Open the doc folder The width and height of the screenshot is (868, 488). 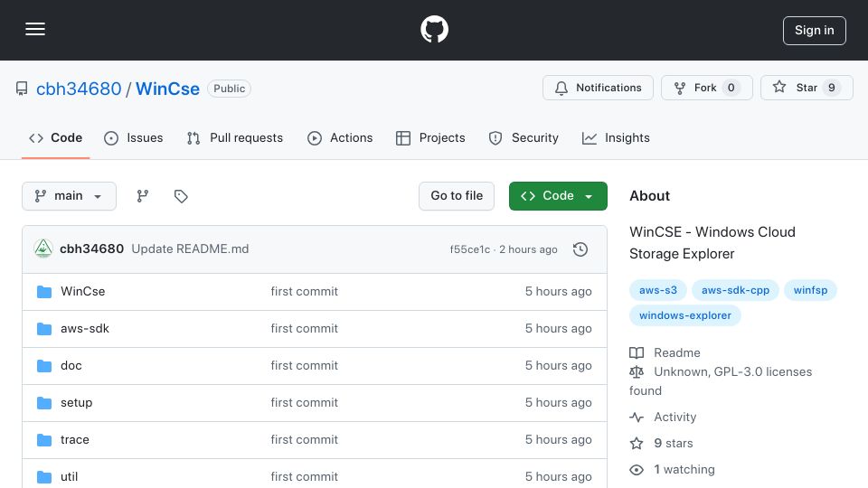[x=71, y=366]
